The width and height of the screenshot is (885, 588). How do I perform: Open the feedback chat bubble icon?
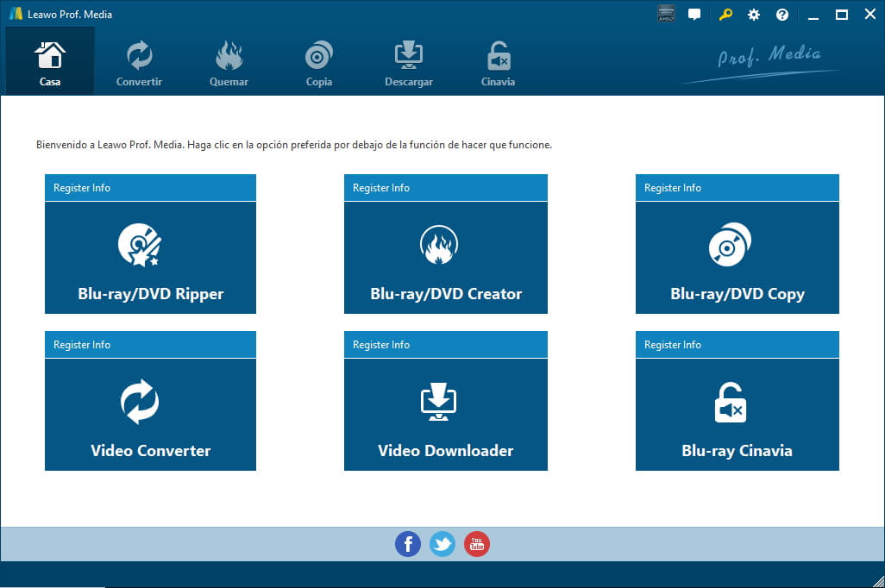click(x=694, y=15)
